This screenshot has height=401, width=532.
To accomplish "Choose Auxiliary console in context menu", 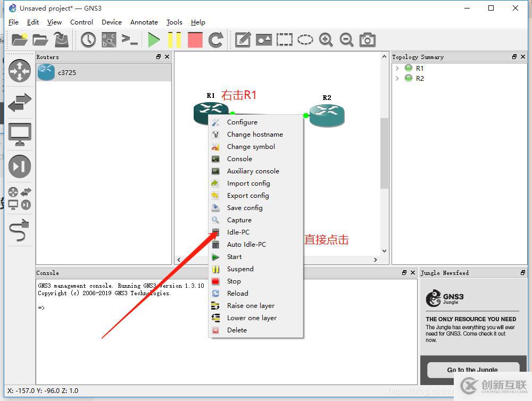I will pos(256,171).
